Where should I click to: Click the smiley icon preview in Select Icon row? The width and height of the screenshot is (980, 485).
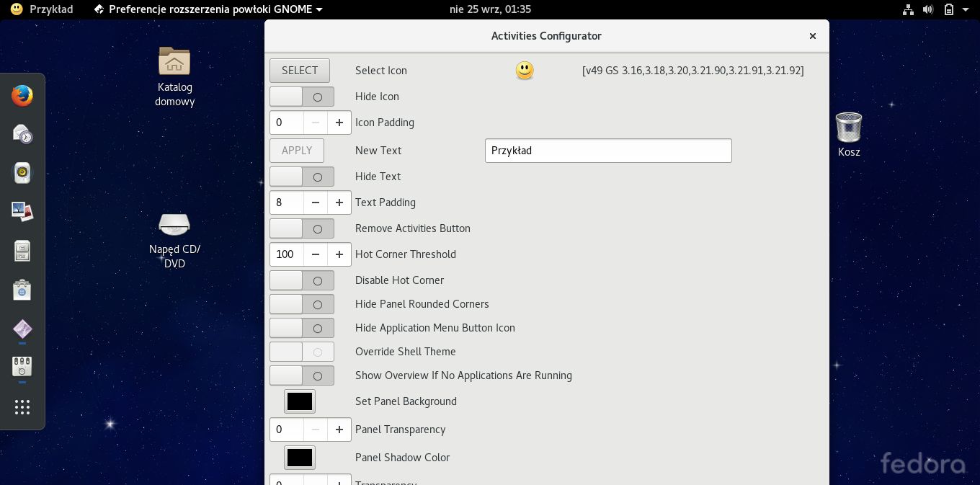tap(525, 71)
